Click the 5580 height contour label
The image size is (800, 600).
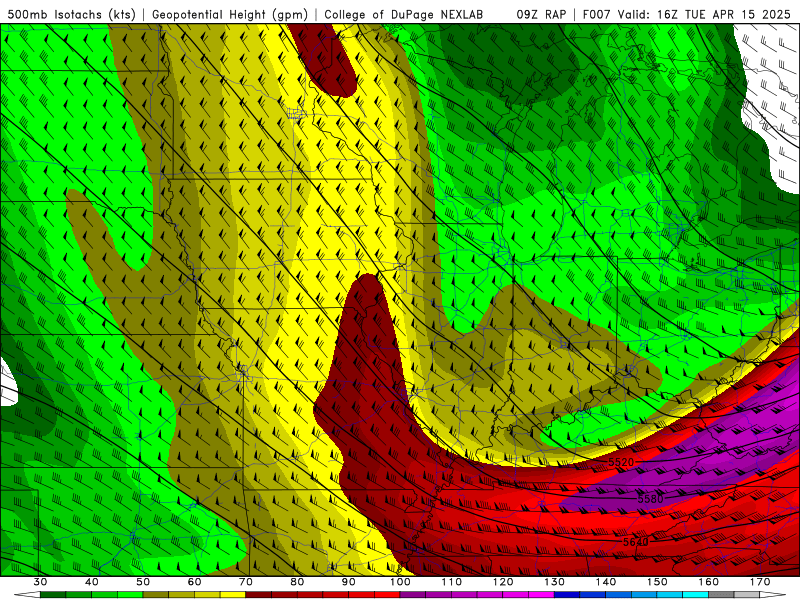pos(650,498)
